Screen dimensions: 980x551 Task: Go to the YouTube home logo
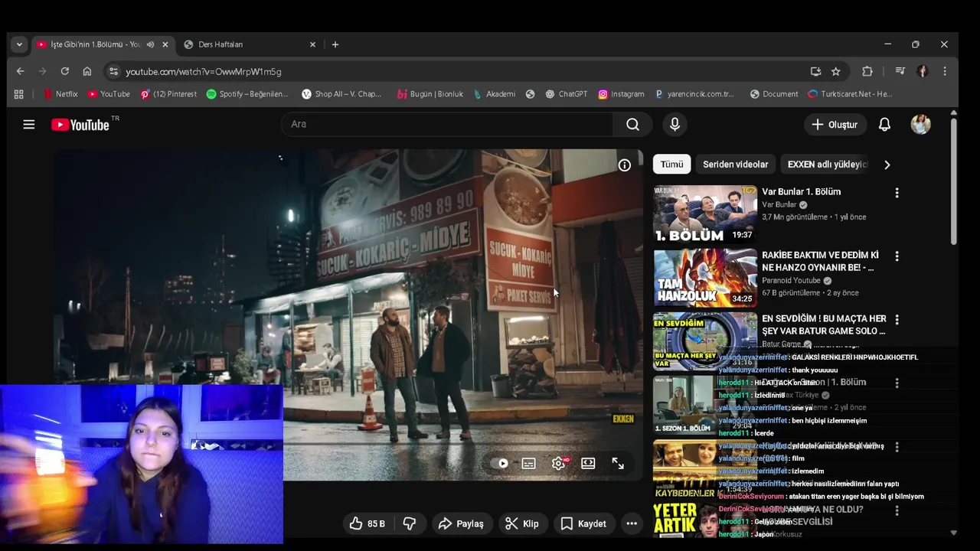[80, 125]
